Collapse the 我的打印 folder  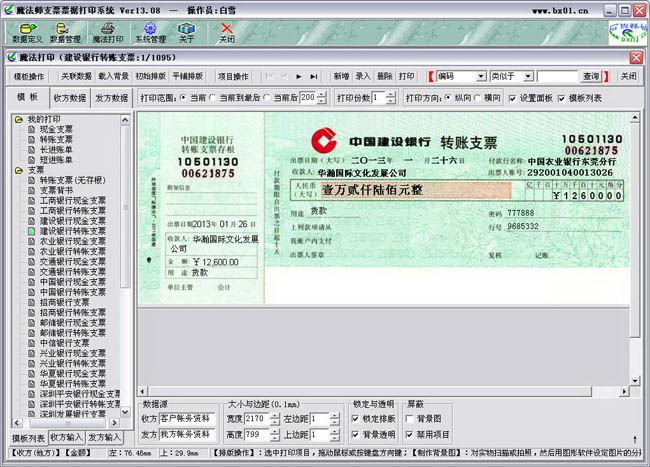tap(19, 119)
